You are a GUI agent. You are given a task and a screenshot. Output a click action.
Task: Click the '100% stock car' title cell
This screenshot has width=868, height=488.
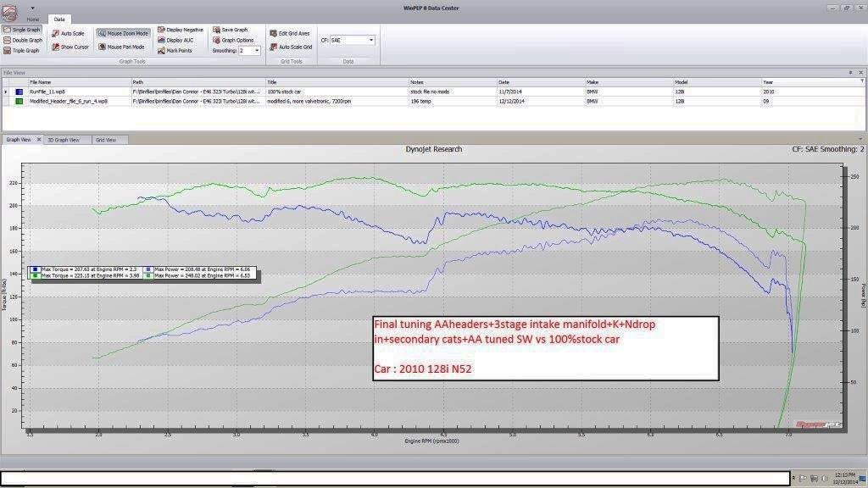click(337, 91)
